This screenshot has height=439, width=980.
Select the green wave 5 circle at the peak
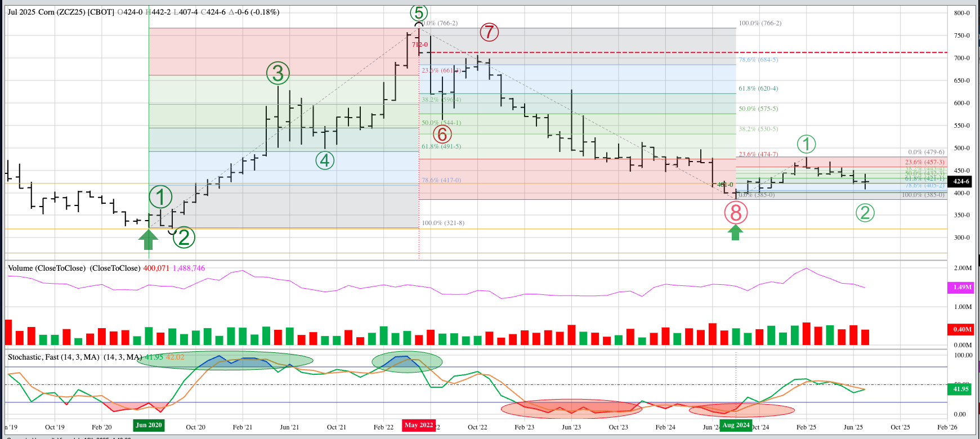click(x=418, y=12)
